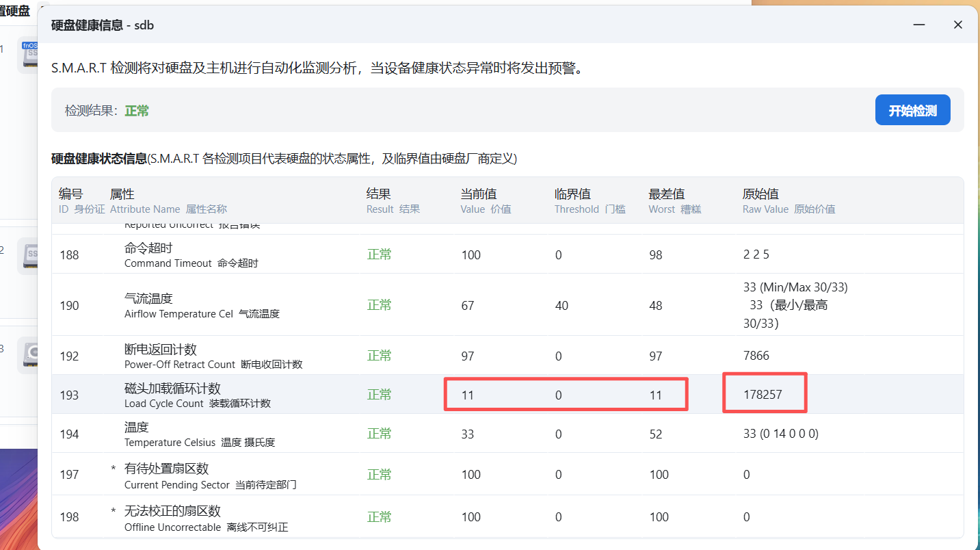Click the 原始值 Raw Value column header
Screen dimensions: 980x550
click(x=760, y=194)
